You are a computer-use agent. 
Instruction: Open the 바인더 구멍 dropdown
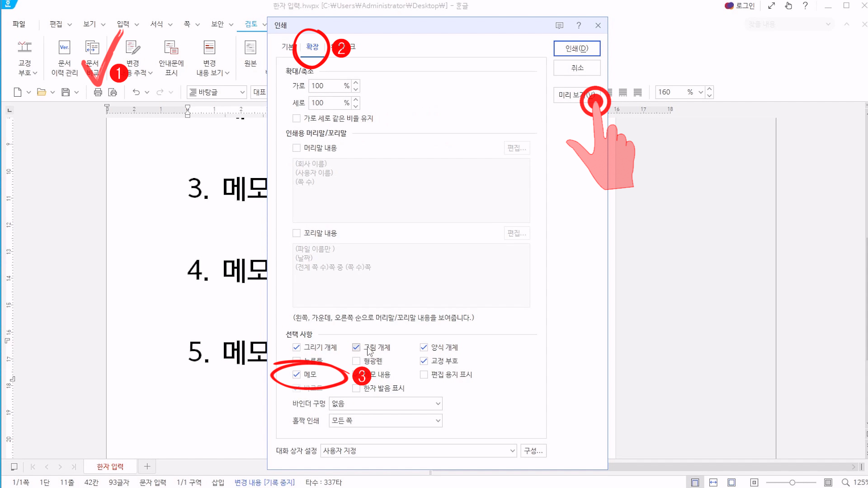(x=385, y=404)
